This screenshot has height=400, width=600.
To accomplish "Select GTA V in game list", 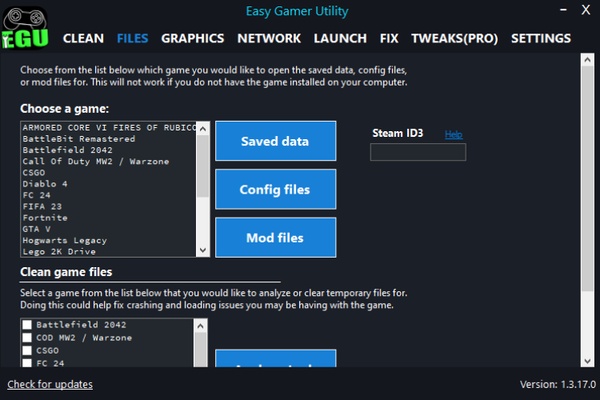I will point(109,229).
